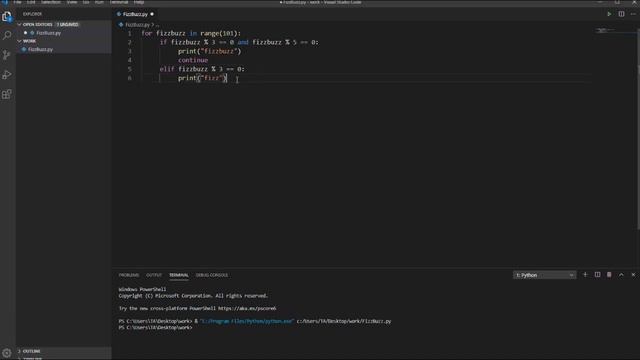The height and width of the screenshot is (360, 640).
Task: Run Python file with the play icon
Action: [x=609, y=14]
